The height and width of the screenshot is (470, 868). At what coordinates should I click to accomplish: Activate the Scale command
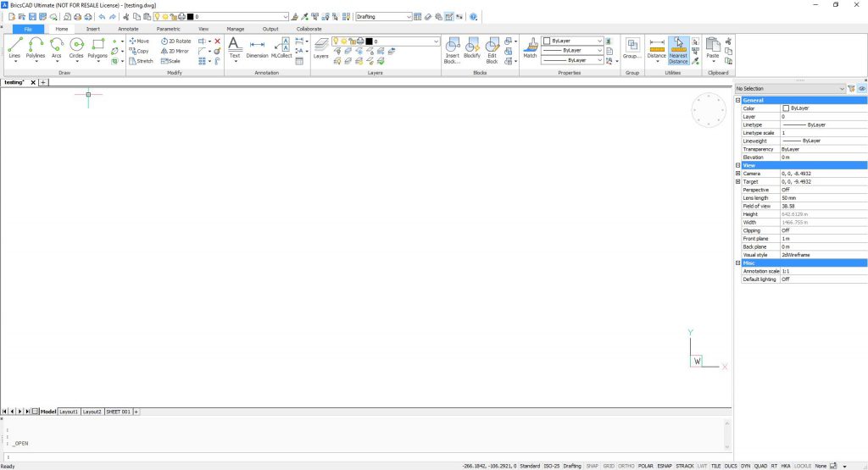point(170,61)
